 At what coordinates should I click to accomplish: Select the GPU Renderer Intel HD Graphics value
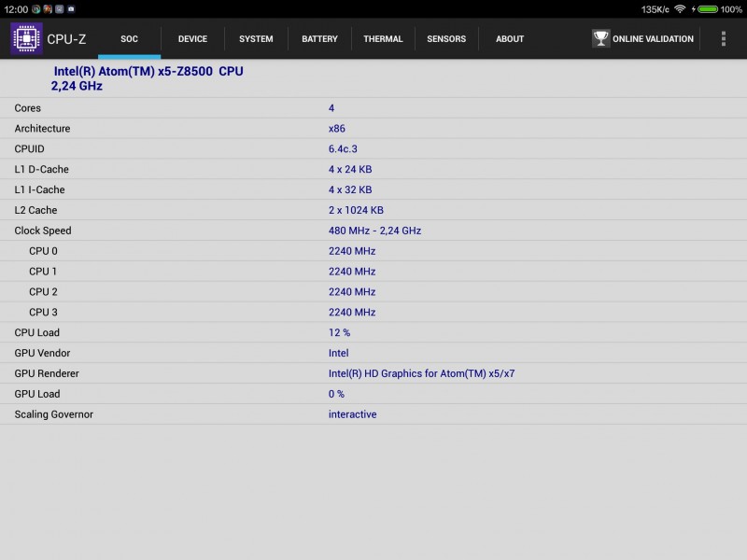coord(422,374)
